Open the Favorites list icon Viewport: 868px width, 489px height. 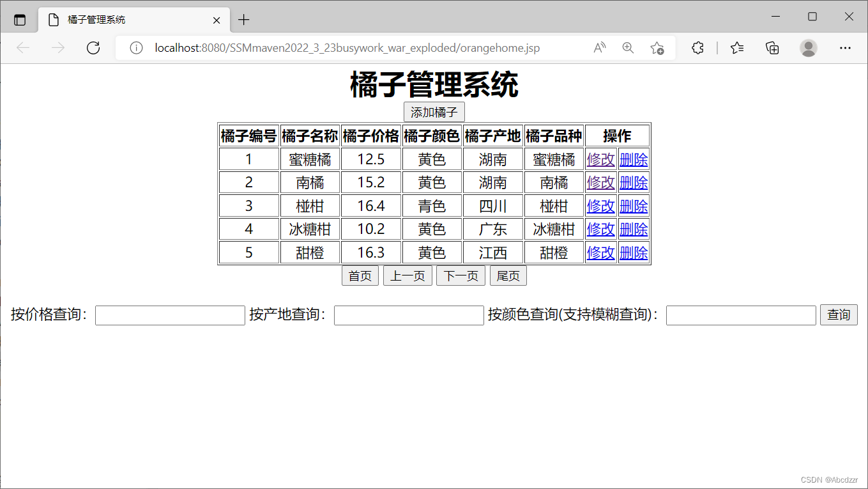[737, 48]
